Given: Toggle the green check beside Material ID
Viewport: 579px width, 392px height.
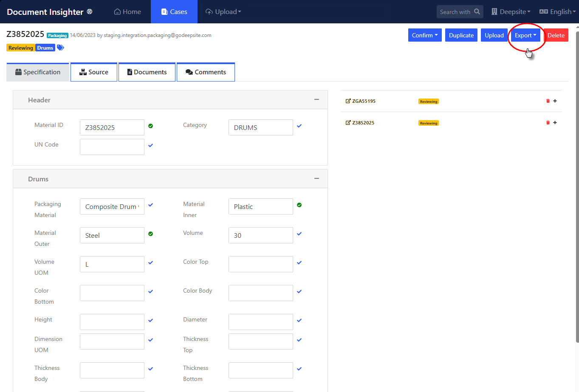Looking at the screenshot, I should pos(151,126).
